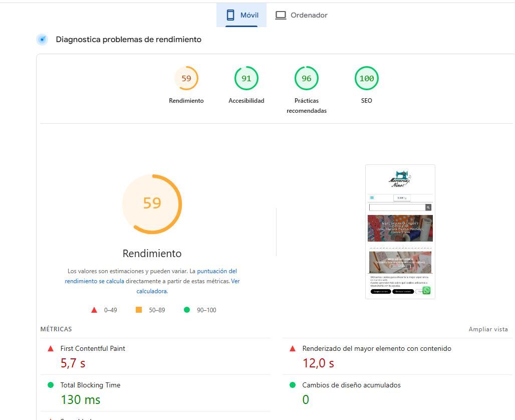
Task: Click the First Contentful Paint 5,7 s value
Action: tap(73, 363)
